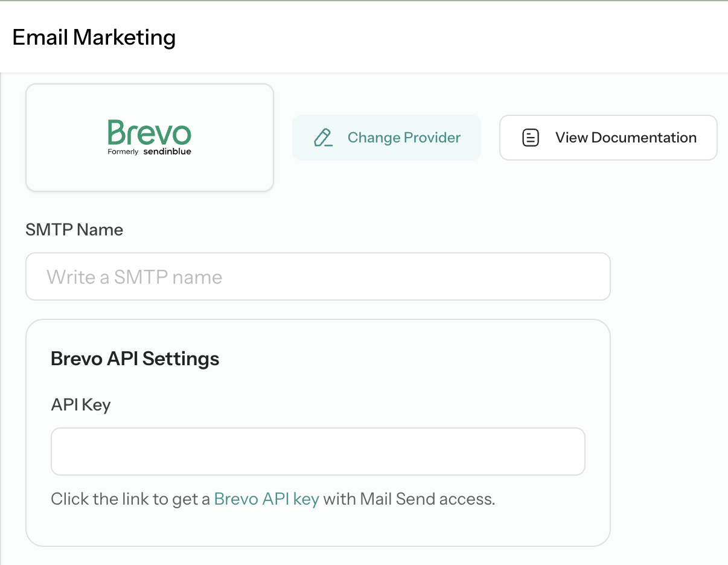Open the Brevo API key link
Screen dimensions: 728x565
tap(267, 499)
